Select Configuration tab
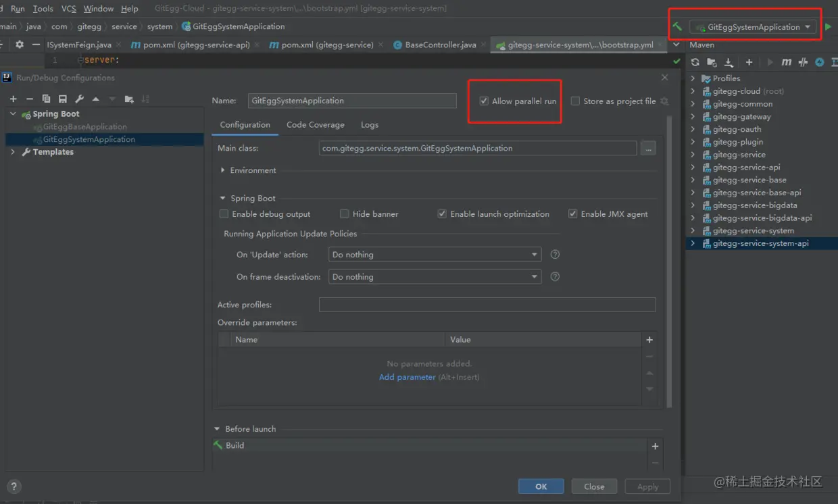838x504 pixels. click(245, 125)
